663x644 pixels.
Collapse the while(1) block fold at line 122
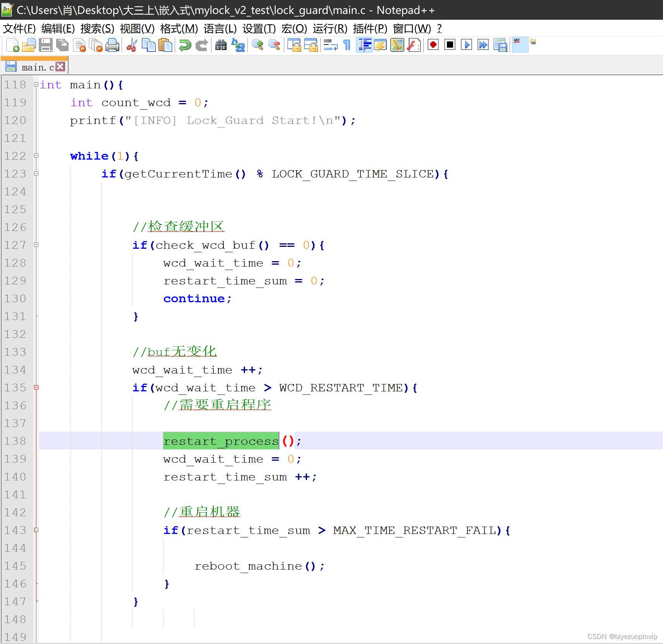click(36, 155)
